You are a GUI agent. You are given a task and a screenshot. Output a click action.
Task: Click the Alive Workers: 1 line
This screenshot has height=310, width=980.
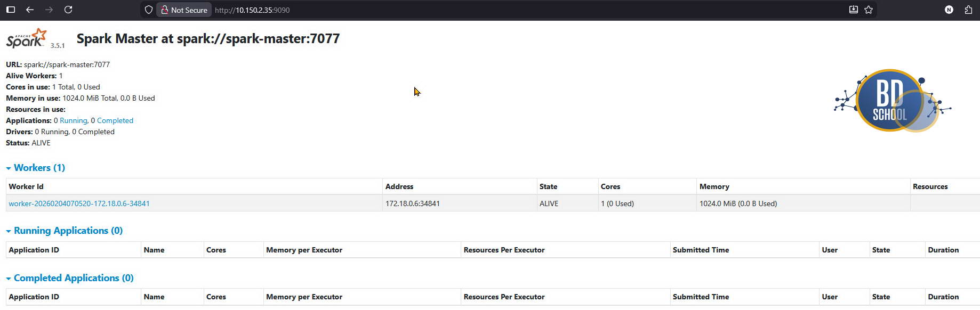point(34,76)
